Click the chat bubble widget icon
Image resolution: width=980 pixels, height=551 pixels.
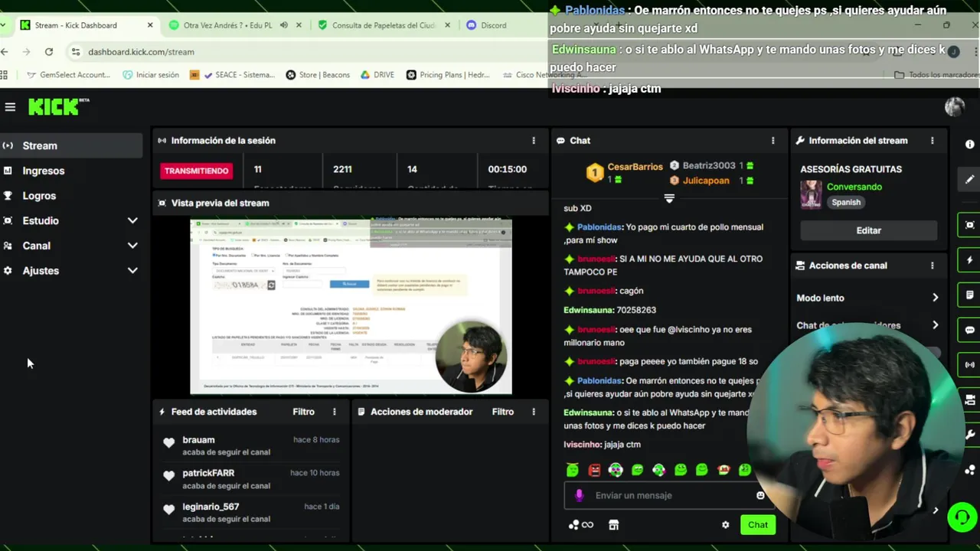[969, 330]
